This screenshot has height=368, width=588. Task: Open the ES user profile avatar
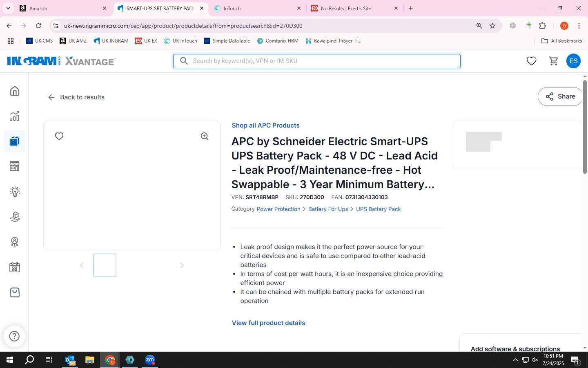point(573,61)
